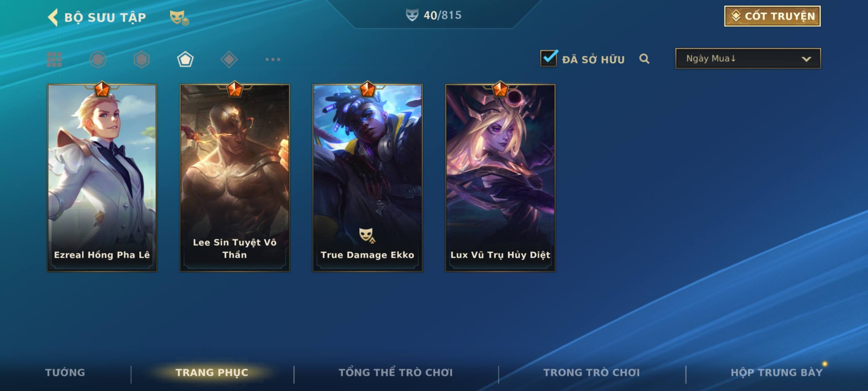Select the highlighted pentagon rarity filter
The width and height of the screenshot is (868, 391).
pos(185,59)
